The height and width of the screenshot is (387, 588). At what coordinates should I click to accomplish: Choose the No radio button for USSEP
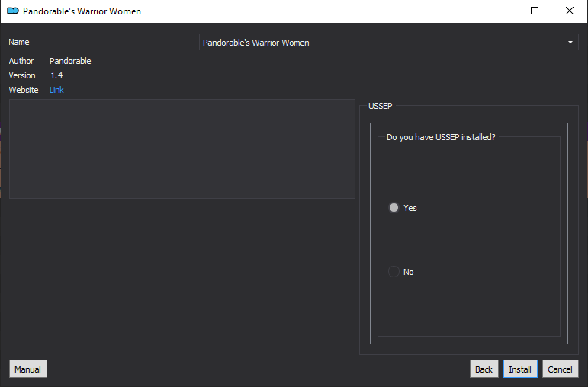394,272
